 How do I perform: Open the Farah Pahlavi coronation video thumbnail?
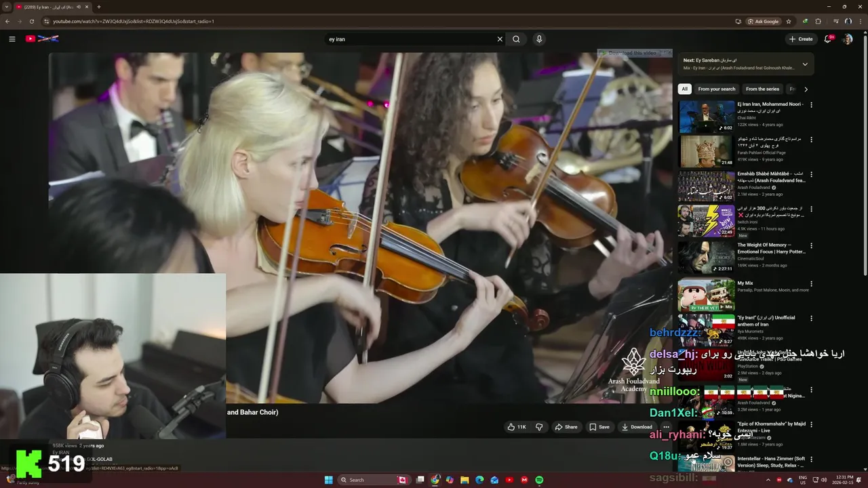[707, 151]
